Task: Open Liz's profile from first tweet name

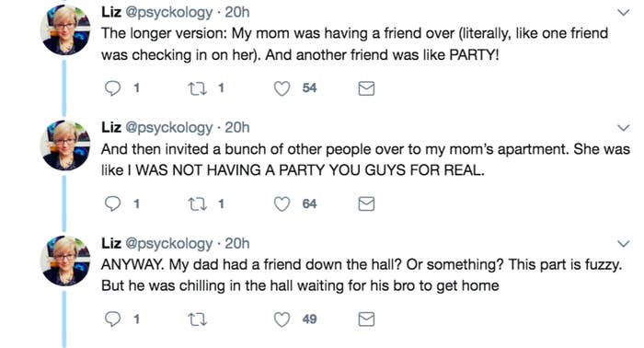Action: [x=111, y=12]
